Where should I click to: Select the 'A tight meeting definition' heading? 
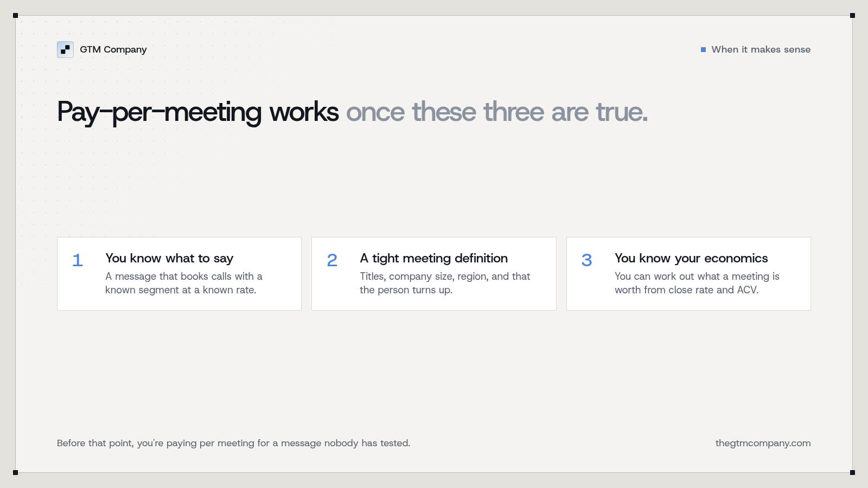[434, 259]
